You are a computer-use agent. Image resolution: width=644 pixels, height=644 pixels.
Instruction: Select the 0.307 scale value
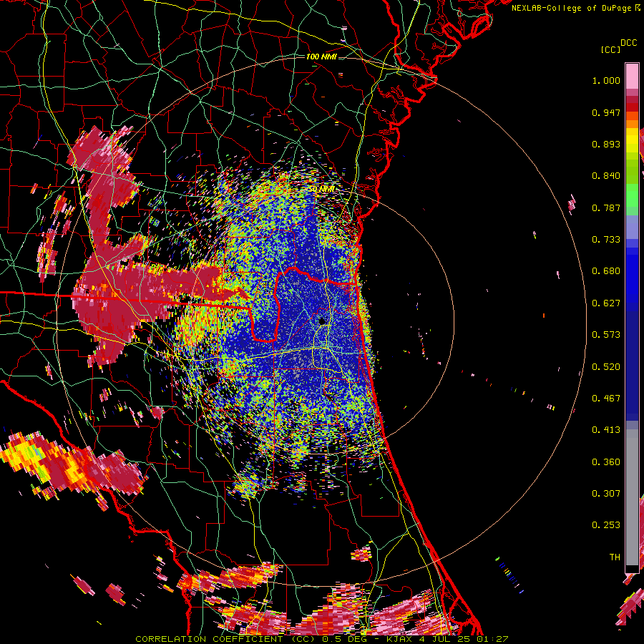coord(606,494)
